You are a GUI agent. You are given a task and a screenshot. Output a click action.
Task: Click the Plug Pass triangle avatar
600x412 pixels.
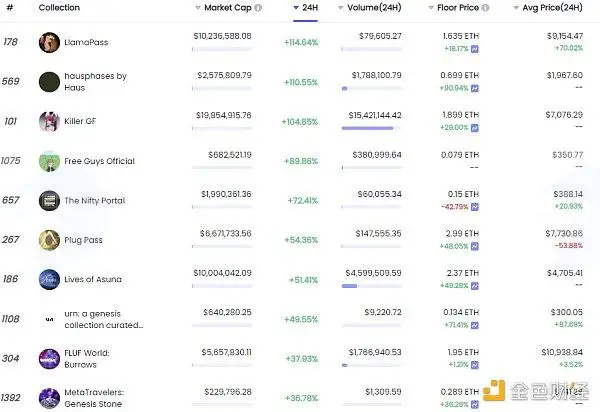coord(49,240)
